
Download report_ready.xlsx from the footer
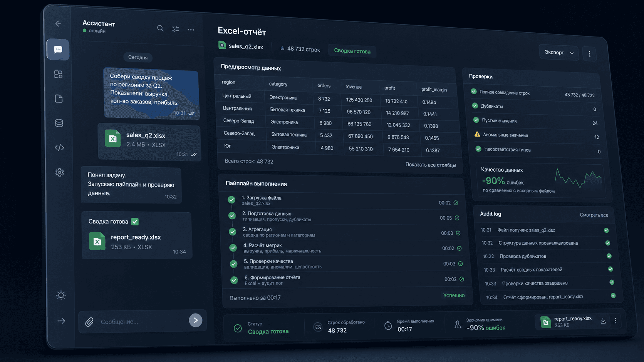point(603,321)
